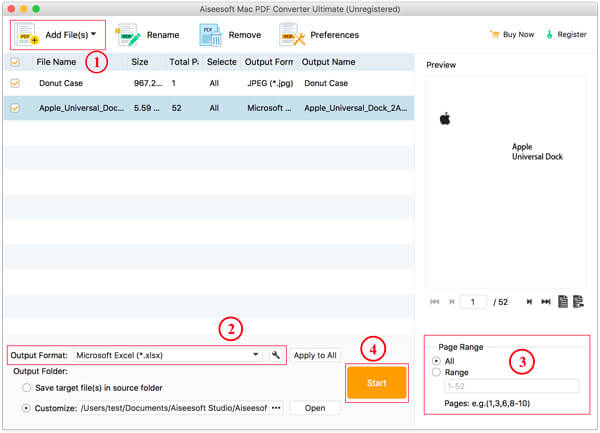
Task: Click the Remove PDF trash icon
Action: (210, 35)
